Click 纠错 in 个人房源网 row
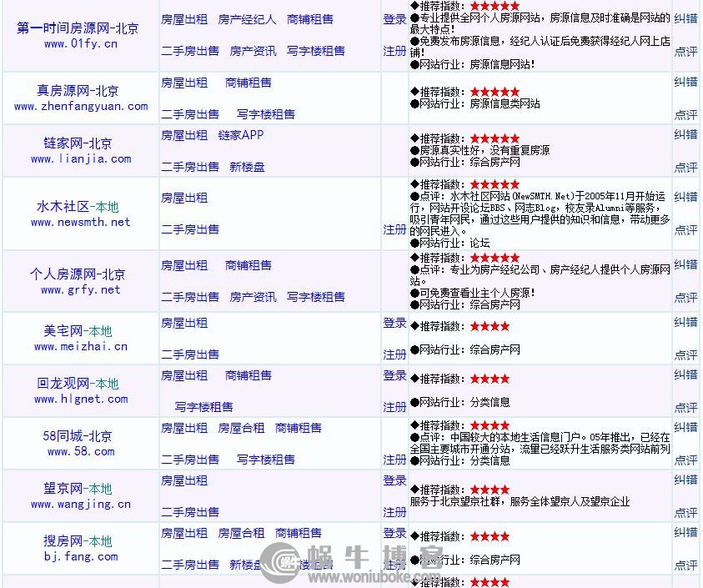 click(686, 264)
